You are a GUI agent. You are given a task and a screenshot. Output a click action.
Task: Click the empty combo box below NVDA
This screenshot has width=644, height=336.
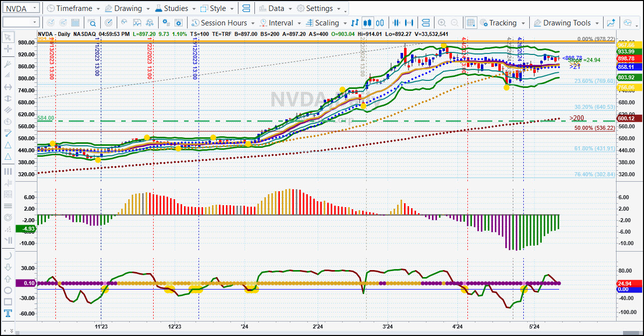point(21,22)
